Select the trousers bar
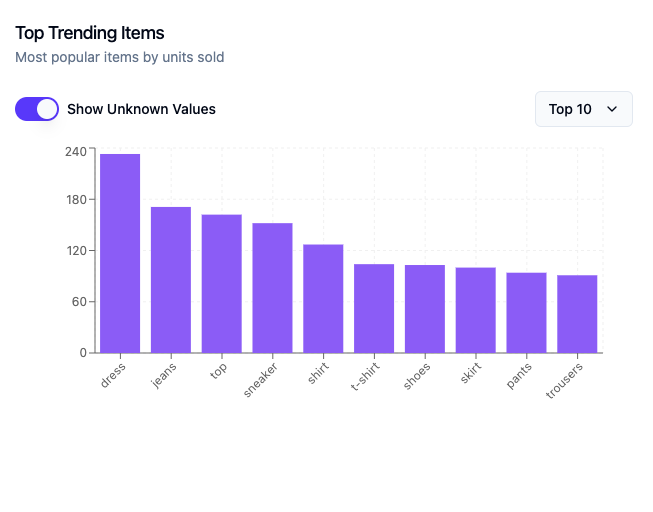The image size is (653, 512). (x=577, y=314)
